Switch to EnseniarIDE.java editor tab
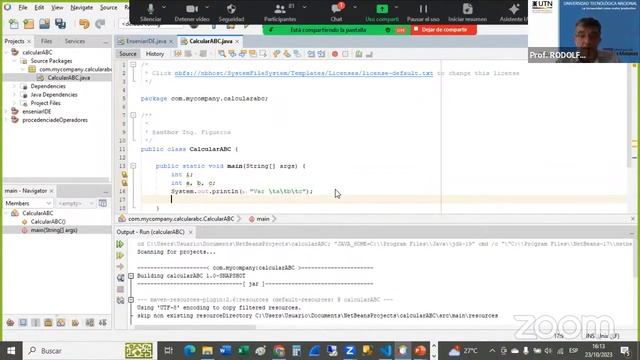Screen dimensions: 640x360 coord(146,41)
